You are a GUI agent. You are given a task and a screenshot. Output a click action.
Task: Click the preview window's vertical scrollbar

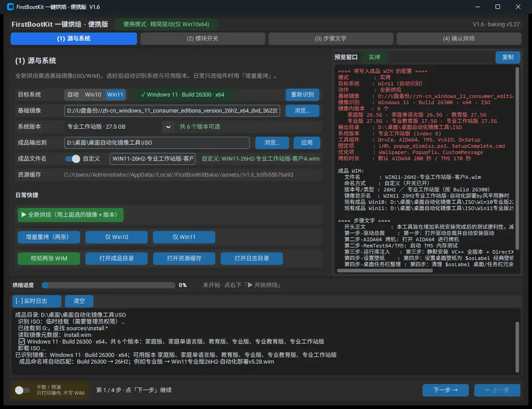coord(517,159)
